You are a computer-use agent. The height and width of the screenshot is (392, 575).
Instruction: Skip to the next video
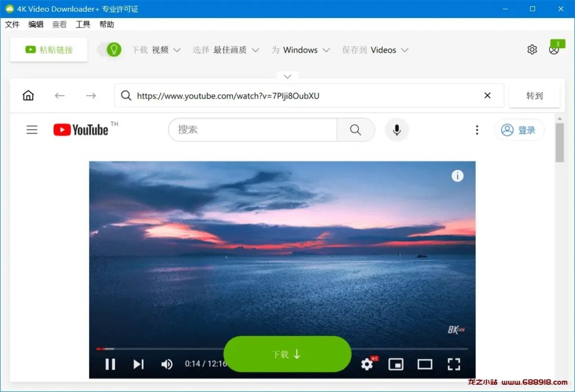click(x=138, y=364)
